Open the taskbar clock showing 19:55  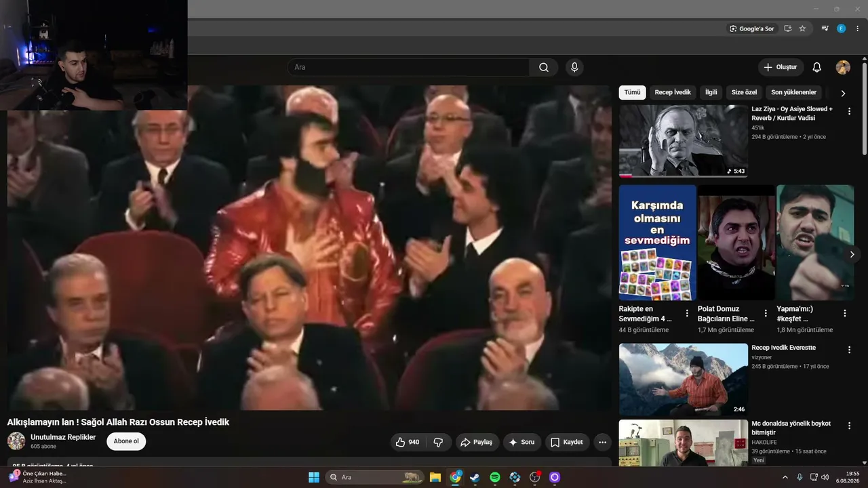[847, 477]
